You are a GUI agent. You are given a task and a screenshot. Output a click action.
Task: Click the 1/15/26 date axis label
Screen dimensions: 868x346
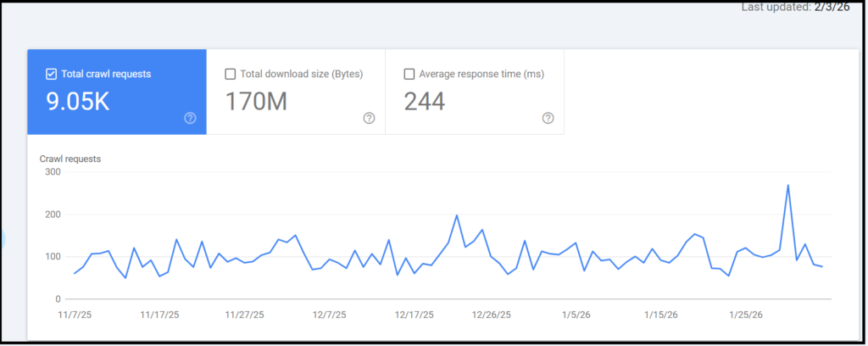coord(661,315)
